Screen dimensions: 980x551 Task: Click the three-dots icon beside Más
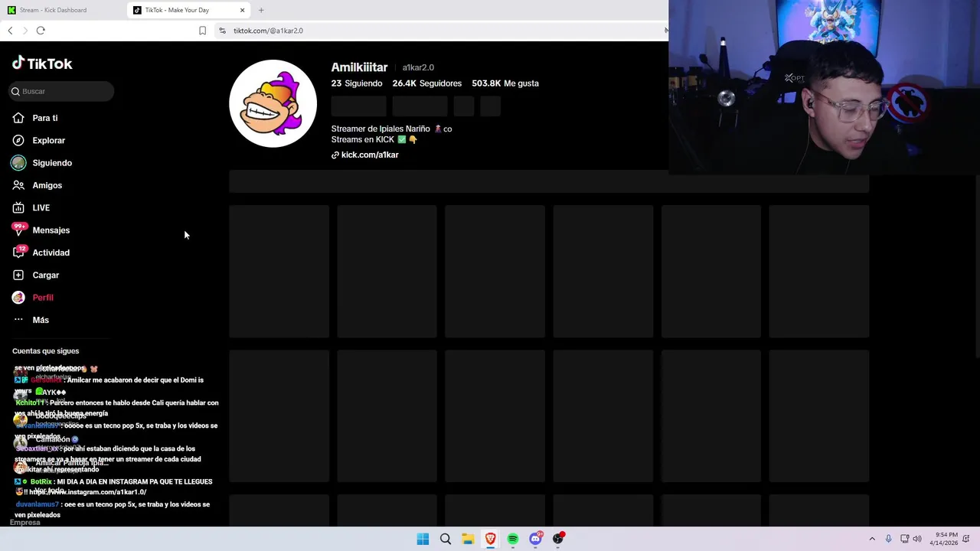pos(18,320)
